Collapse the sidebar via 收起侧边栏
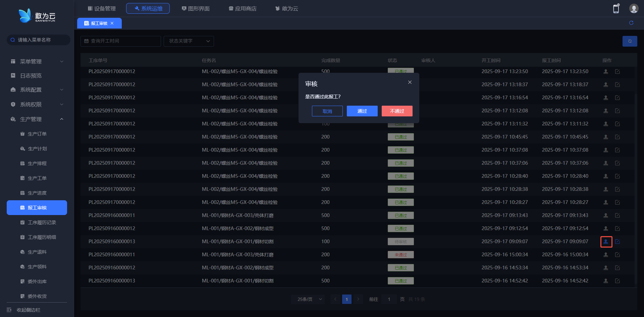 [29, 310]
